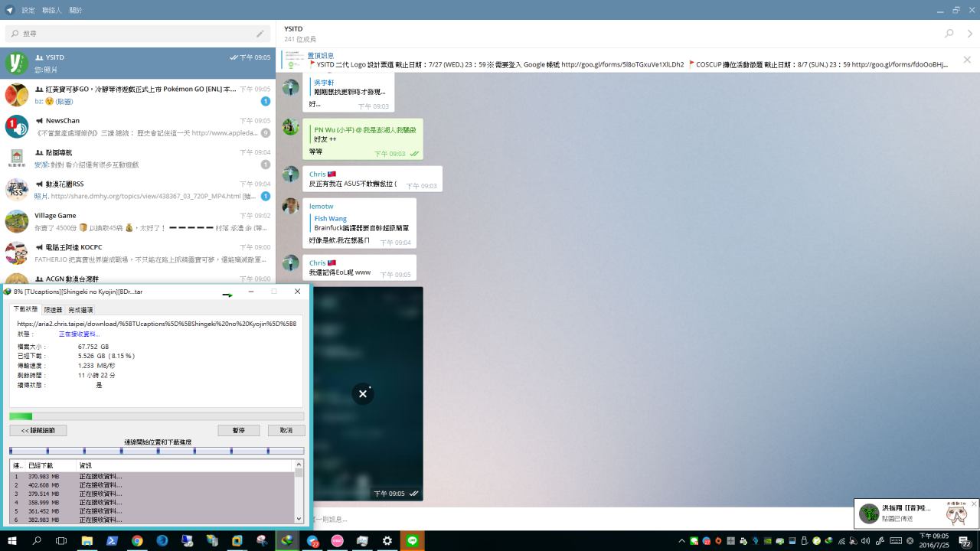This screenshot has width=980, height=551.
Task: Cancel the download with 取消 button
Action: point(286,431)
